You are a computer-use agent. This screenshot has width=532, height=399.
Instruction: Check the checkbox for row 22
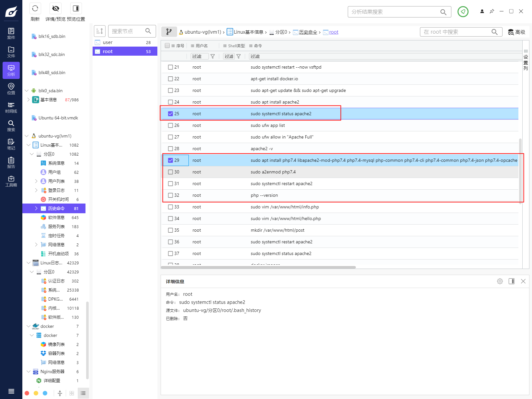(x=171, y=79)
